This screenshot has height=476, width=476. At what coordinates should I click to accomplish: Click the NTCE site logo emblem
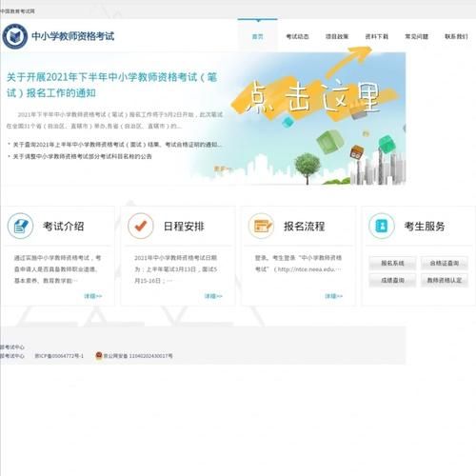coord(14,36)
